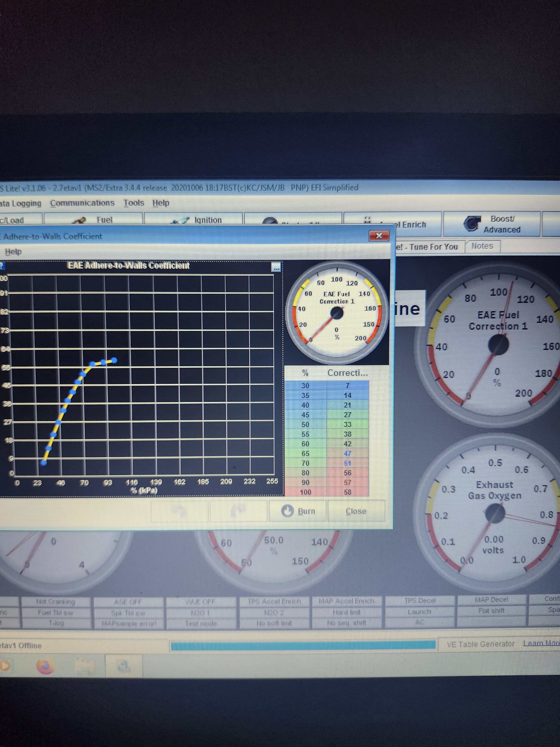Viewport: 560px width, 747px height.
Task: Click the Flat shift status indicator
Action: click(491, 610)
